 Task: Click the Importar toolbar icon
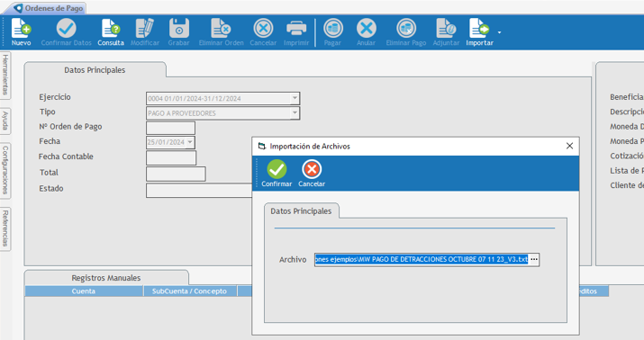(479, 29)
